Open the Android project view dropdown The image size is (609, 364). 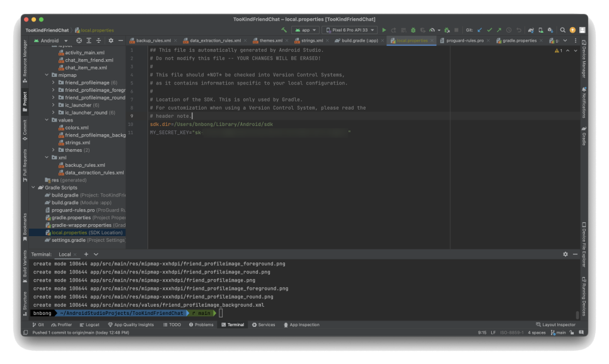coord(50,40)
